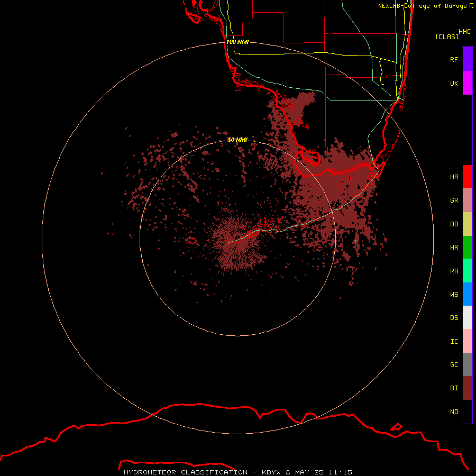Click the WS legend label
Image resolution: width=476 pixels, height=476 pixels.
point(454,294)
